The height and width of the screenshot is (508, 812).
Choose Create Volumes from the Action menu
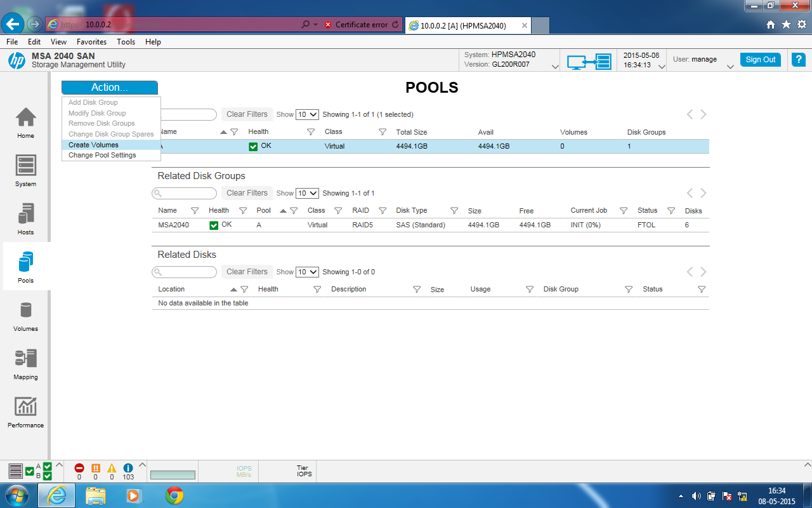tap(92, 145)
